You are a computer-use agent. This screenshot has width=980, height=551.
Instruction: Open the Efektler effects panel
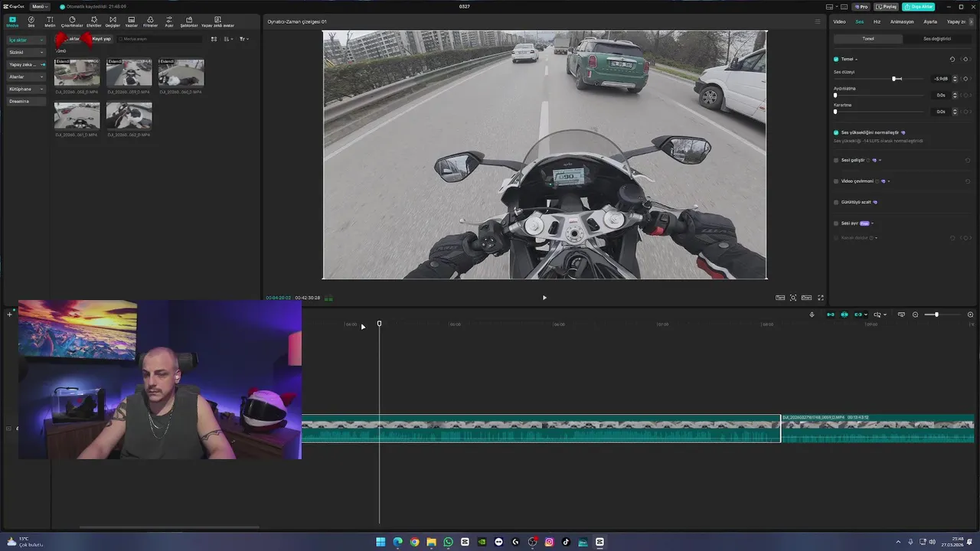94,21
